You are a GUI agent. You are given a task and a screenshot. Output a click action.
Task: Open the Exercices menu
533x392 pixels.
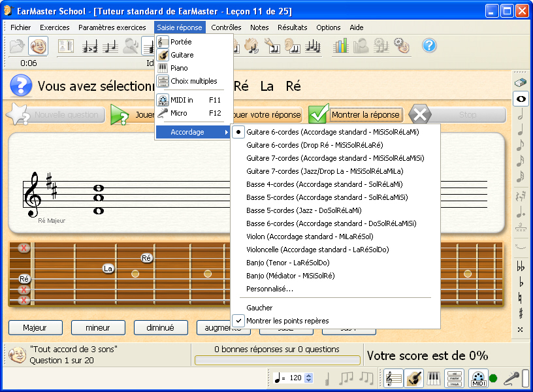pos(55,27)
